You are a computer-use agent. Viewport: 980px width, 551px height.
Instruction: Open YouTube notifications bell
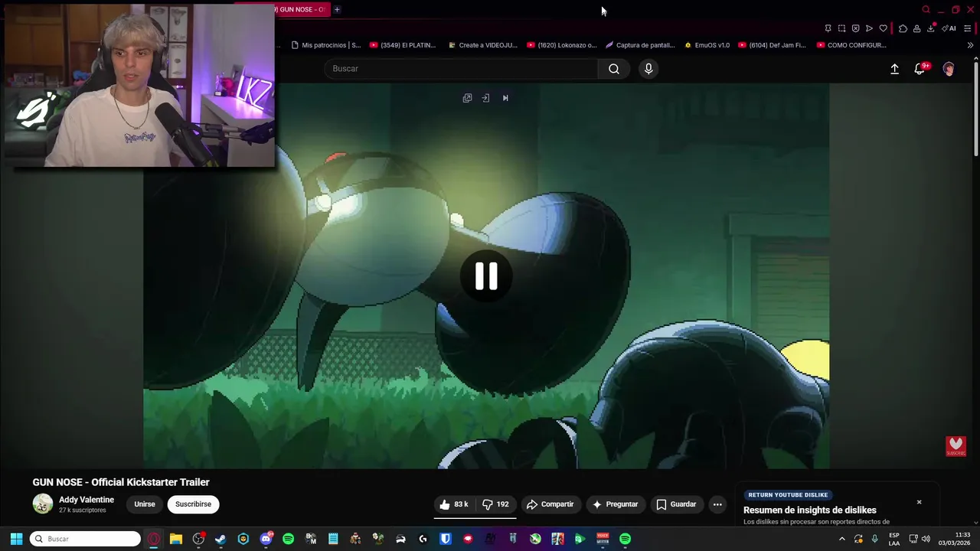(920, 69)
